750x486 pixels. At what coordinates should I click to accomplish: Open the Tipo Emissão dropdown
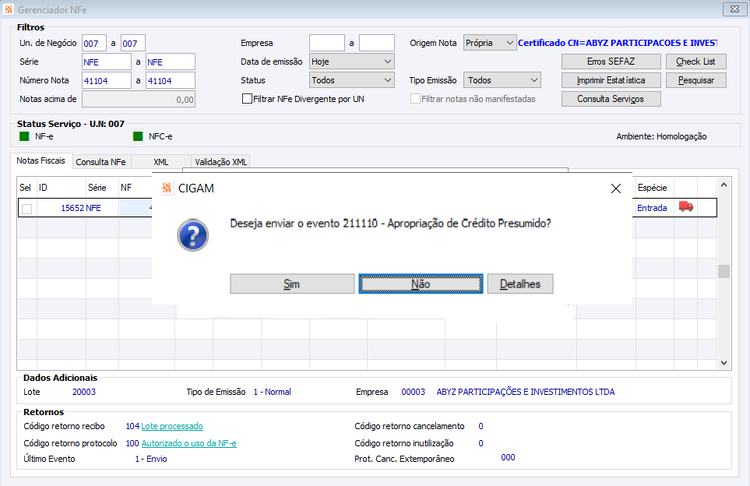coord(502,80)
